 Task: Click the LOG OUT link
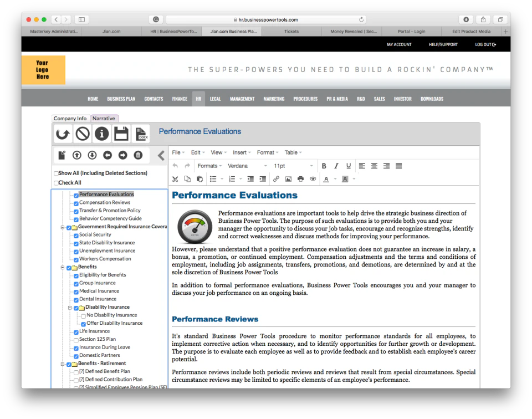(483, 44)
